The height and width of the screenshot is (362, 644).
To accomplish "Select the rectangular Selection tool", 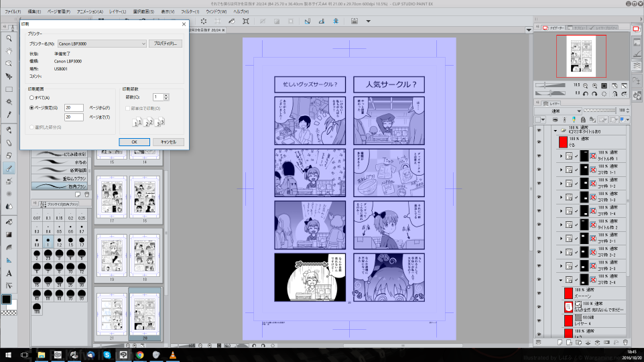I will click(9, 89).
